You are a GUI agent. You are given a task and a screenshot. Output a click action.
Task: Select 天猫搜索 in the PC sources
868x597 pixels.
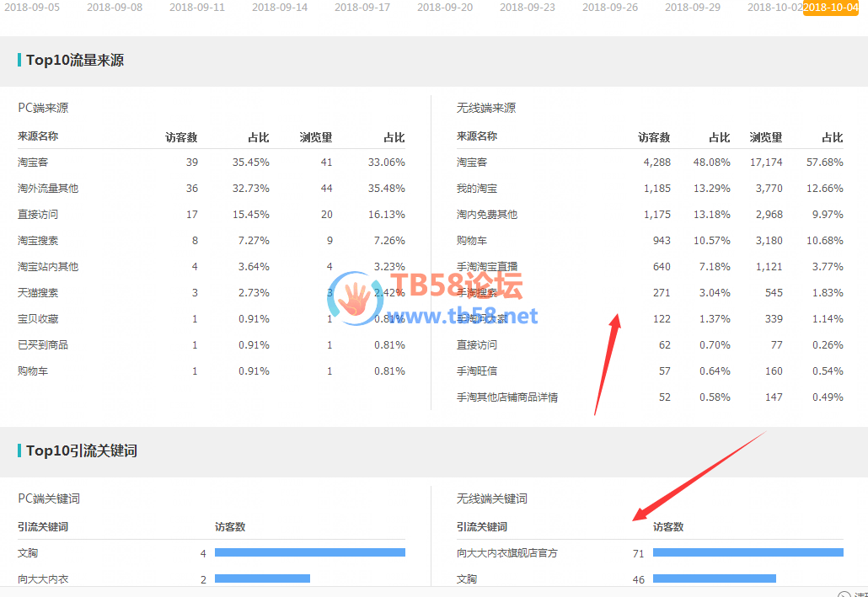38,293
